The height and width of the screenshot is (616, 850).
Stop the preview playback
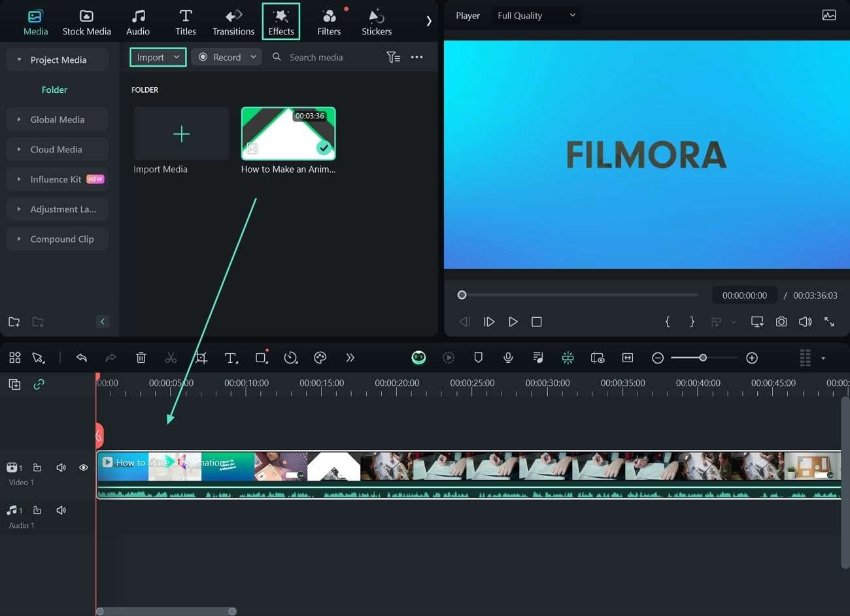point(537,322)
